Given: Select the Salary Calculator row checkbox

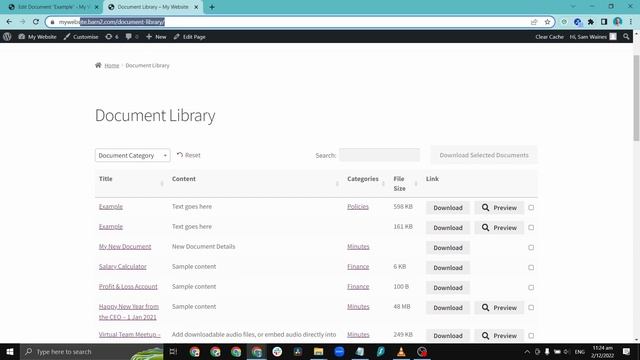Looking at the screenshot, I should (531, 267).
